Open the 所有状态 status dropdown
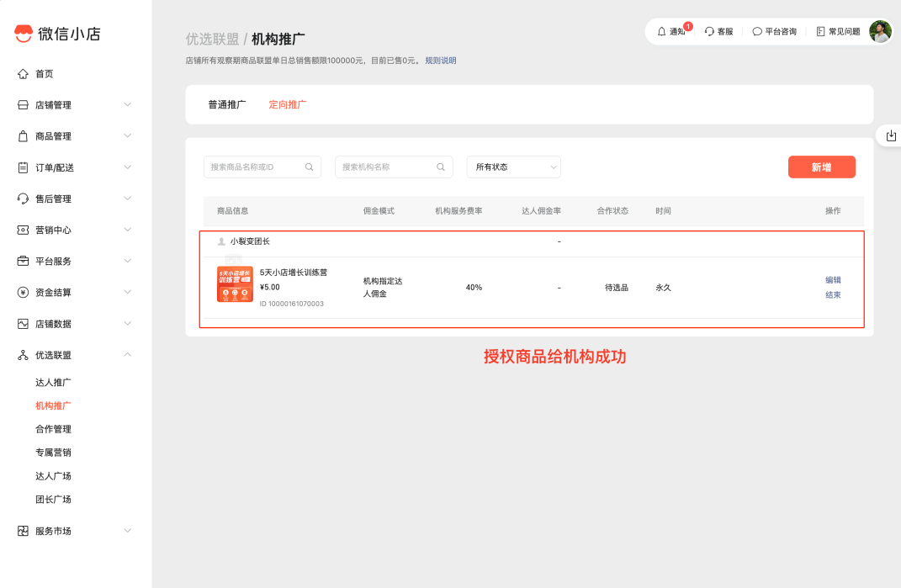Viewport: 901px width, 588px height. 513,167
